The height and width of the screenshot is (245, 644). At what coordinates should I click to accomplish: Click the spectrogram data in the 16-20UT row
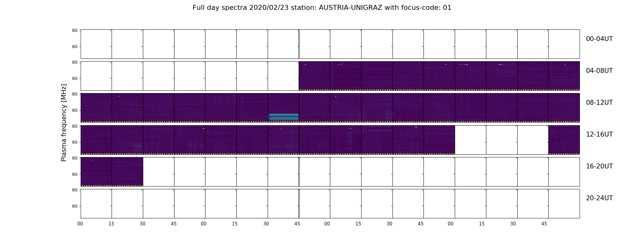pos(112,172)
